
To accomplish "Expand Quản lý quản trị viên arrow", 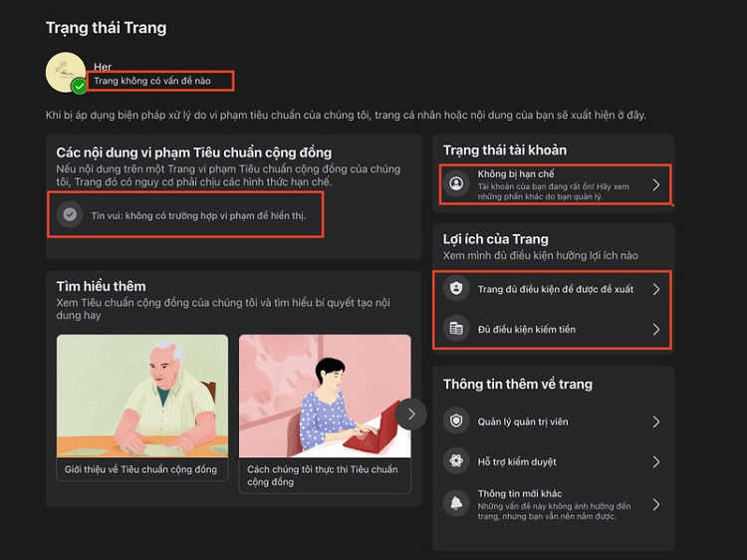I will (x=655, y=421).
